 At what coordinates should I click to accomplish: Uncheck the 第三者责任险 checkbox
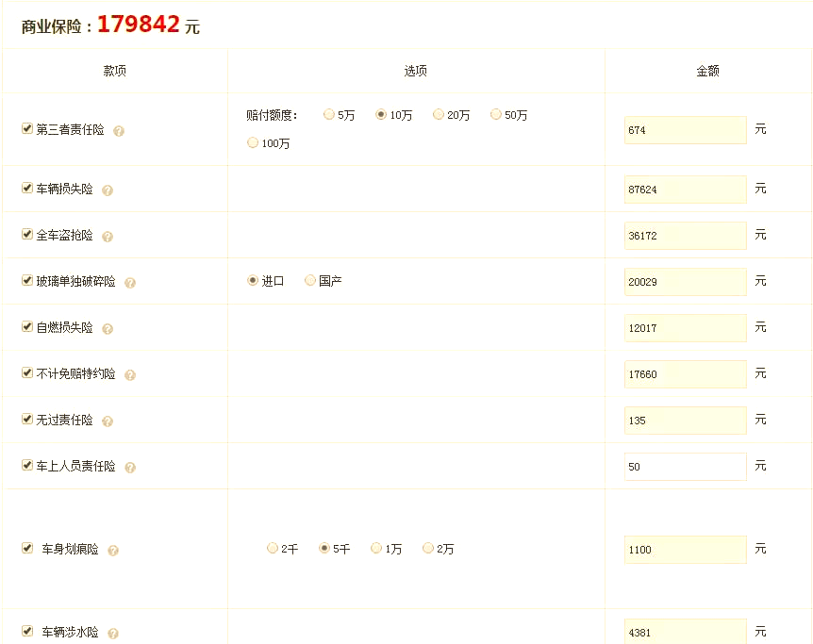tap(27, 128)
